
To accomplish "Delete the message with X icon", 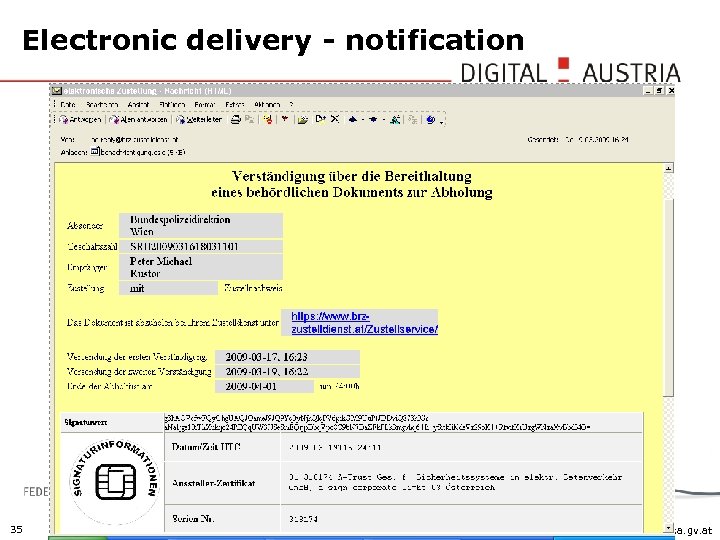I will (x=335, y=119).
